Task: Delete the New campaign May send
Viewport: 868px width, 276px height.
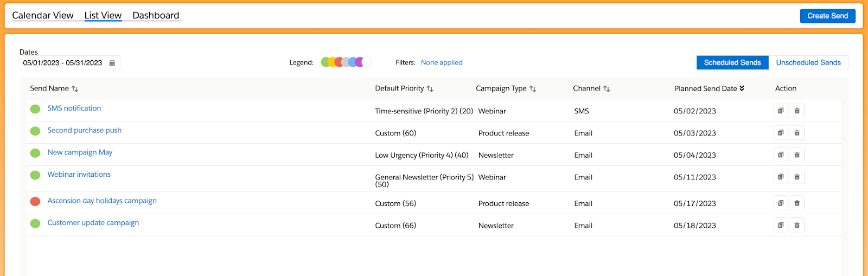Action: pyautogui.click(x=797, y=155)
